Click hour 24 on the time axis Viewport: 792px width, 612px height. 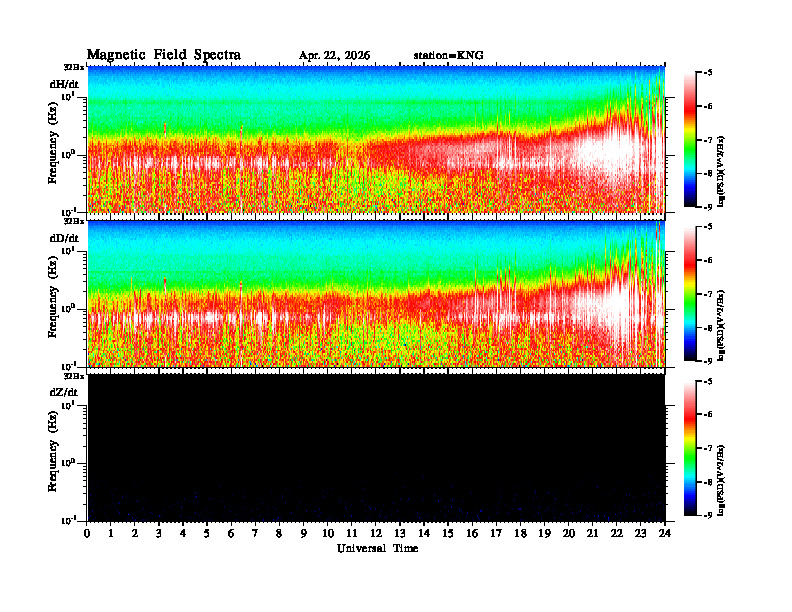pos(665,533)
